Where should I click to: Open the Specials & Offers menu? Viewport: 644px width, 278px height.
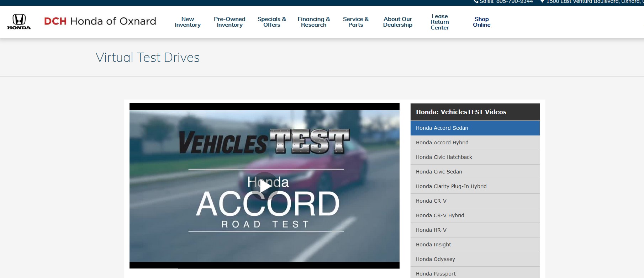[271, 22]
